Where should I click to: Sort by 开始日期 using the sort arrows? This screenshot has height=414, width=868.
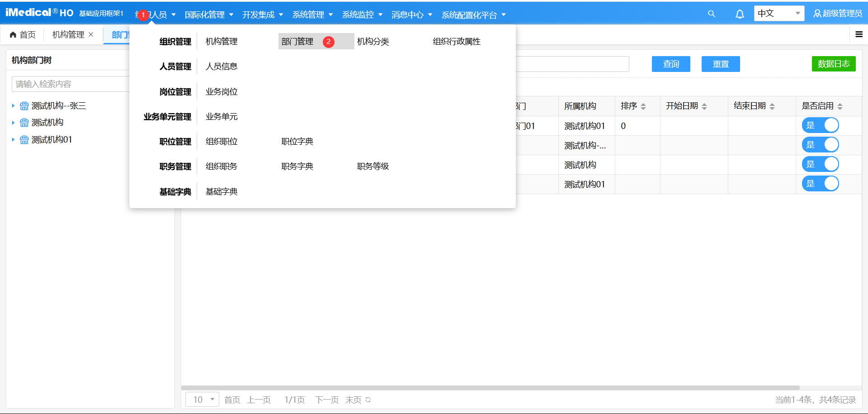point(704,106)
